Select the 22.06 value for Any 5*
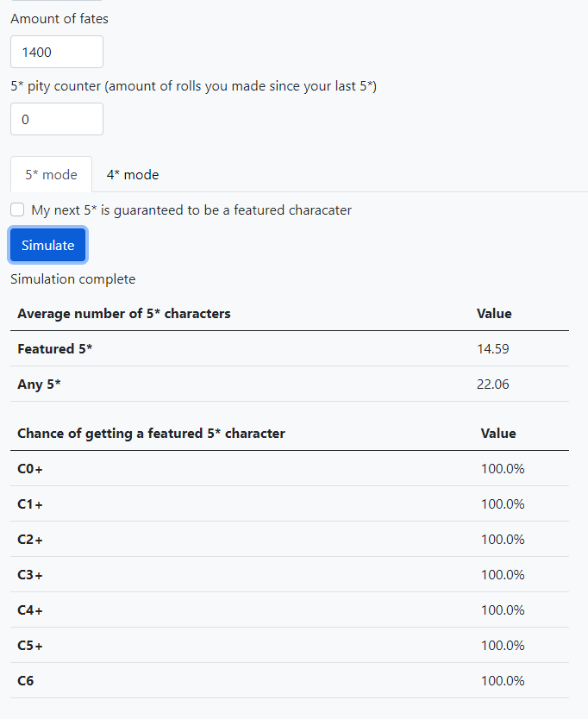This screenshot has width=588, height=719. coord(492,385)
